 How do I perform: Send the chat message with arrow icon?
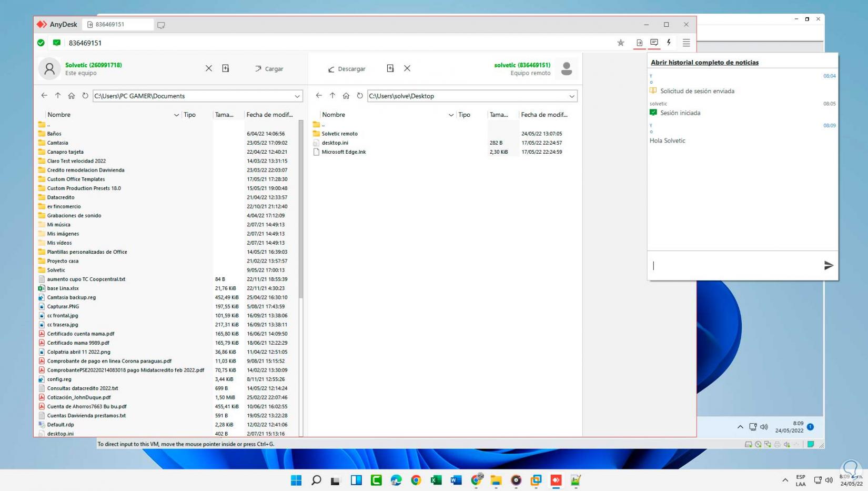point(829,265)
